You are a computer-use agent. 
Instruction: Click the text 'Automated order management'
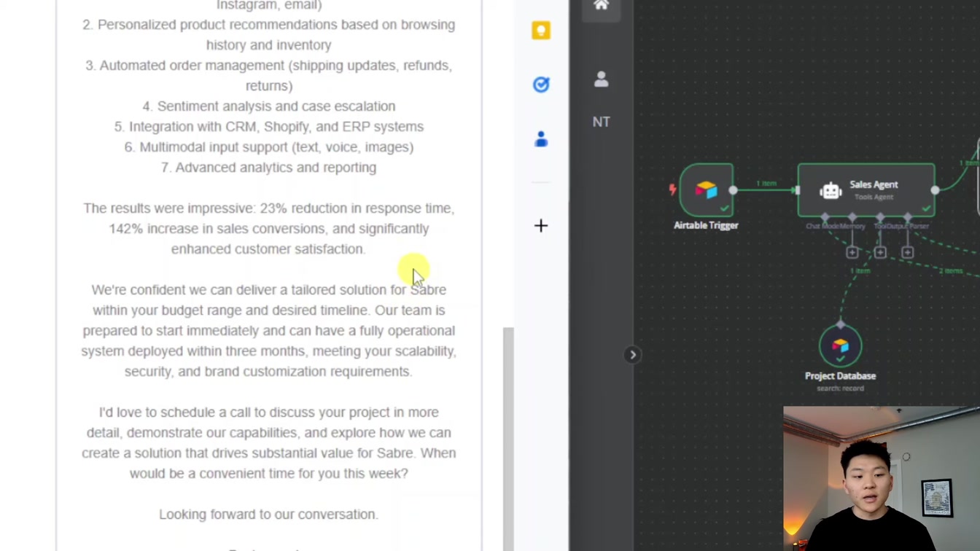tap(192, 66)
